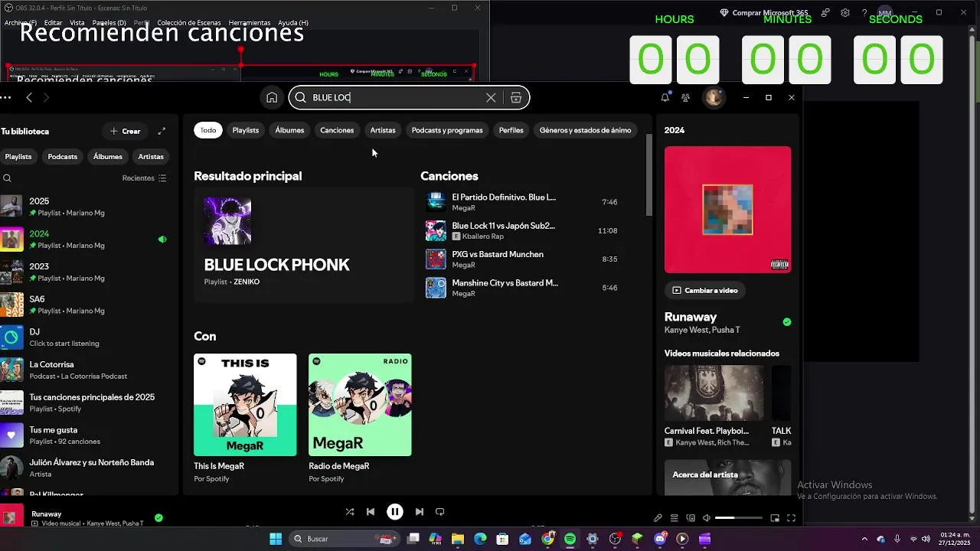Image resolution: width=980 pixels, height=551 pixels.
Task: Open Friend Activity icon
Action: coord(685,97)
